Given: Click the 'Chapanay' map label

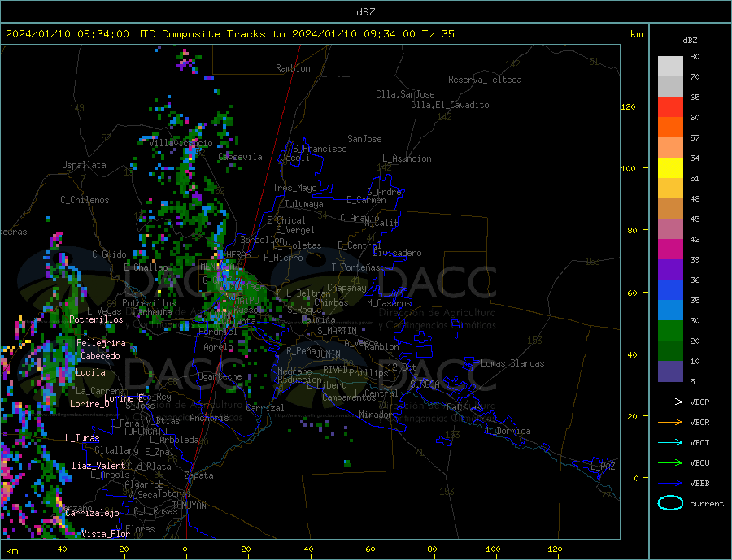Looking at the screenshot, I should click(x=346, y=288).
